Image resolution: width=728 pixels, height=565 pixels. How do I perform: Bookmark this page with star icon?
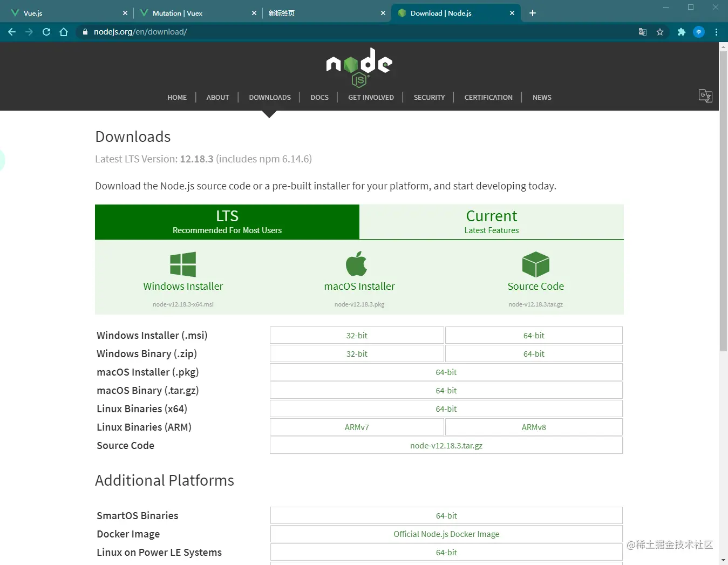pos(659,32)
